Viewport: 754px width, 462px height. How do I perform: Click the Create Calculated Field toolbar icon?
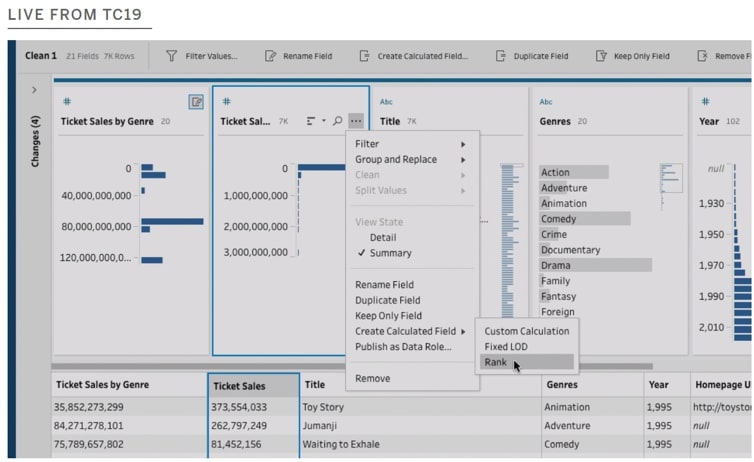[x=364, y=56]
